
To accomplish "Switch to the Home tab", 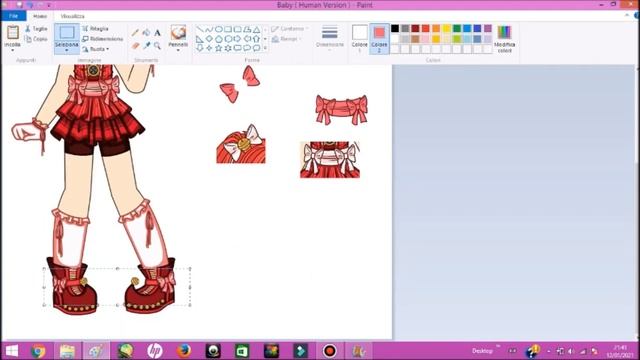I will (x=40, y=16).
